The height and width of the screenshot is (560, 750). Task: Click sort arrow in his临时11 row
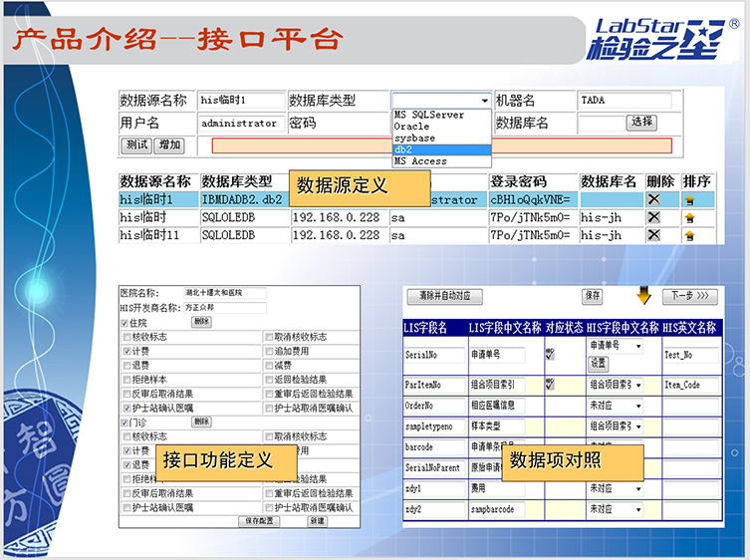pos(689,235)
